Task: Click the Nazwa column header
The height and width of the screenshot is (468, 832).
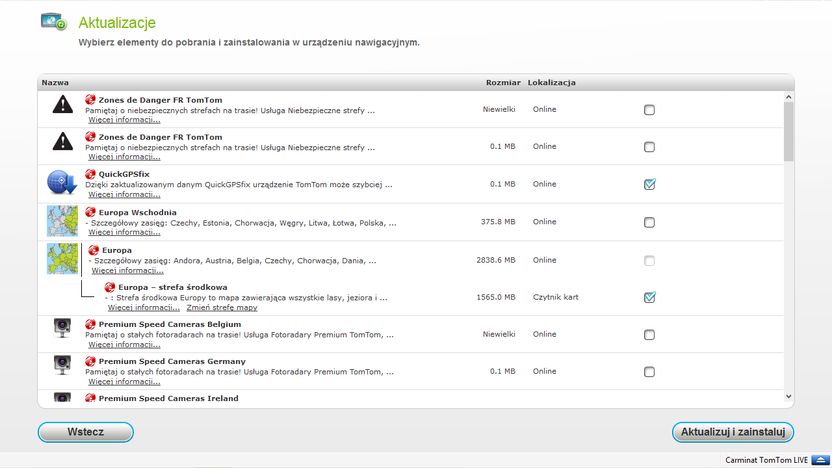Action: point(55,83)
